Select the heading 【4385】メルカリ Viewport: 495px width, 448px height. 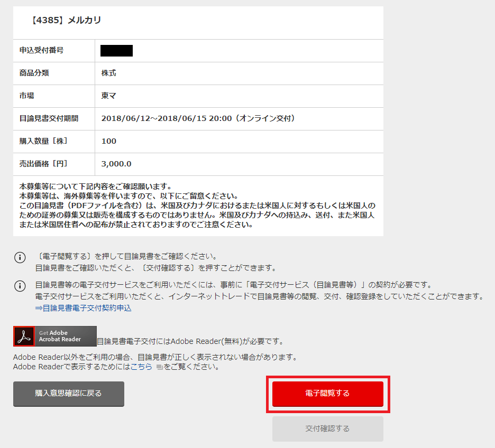coord(66,20)
